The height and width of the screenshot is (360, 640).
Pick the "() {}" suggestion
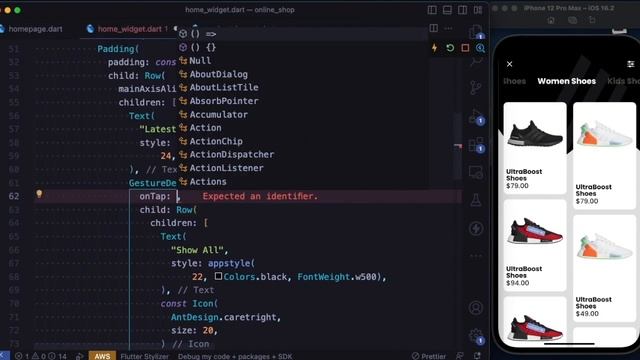(x=302, y=47)
